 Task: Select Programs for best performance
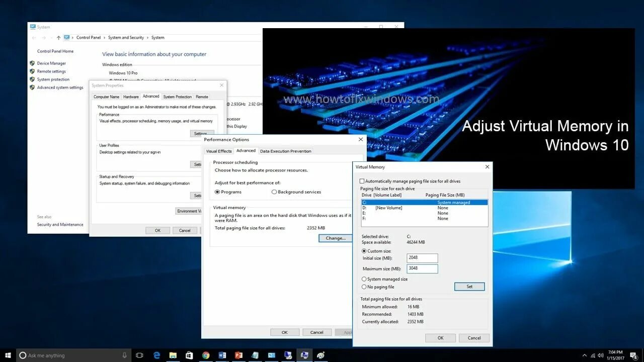(217, 192)
